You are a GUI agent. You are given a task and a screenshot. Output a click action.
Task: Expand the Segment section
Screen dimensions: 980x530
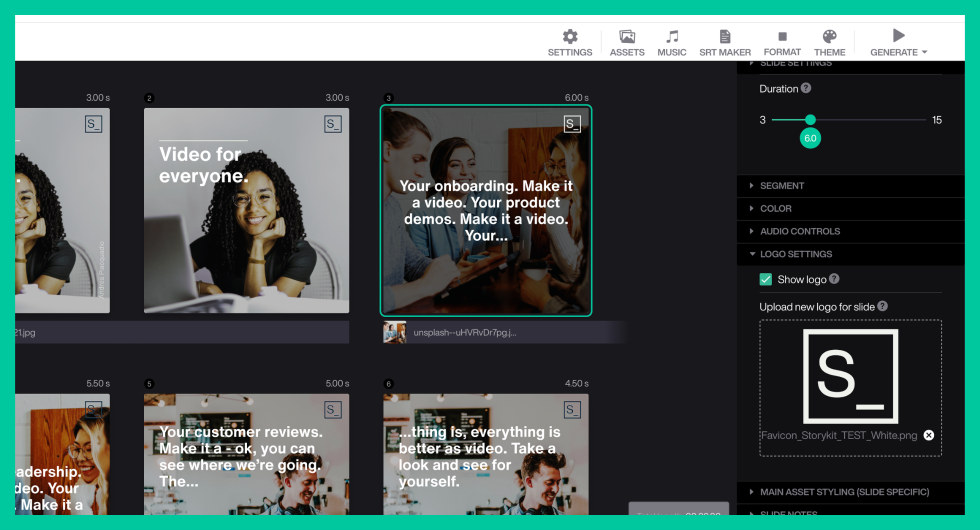click(782, 185)
